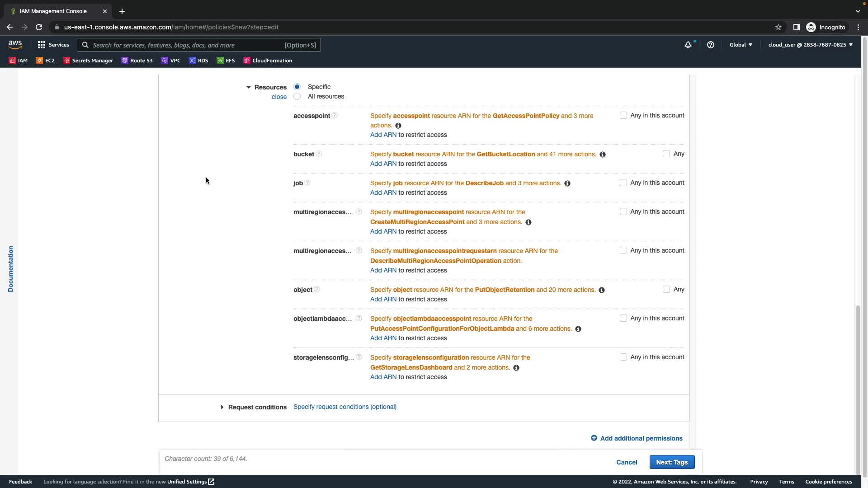Bookmark this page with the star icon
Viewport: 868px width, 488px height.
click(x=778, y=27)
